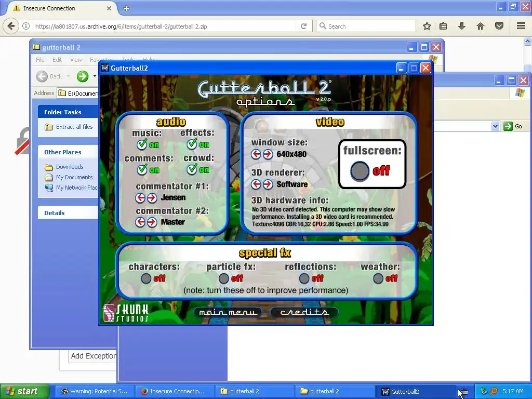532x399 pixels.
Task: Click Firefox back arrow button
Action: coord(11,26)
